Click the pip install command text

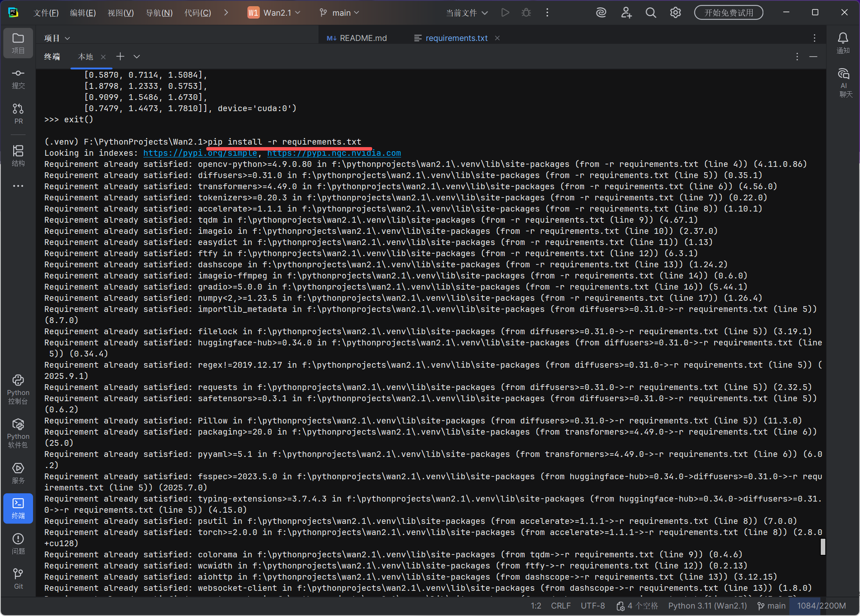click(285, 142)
